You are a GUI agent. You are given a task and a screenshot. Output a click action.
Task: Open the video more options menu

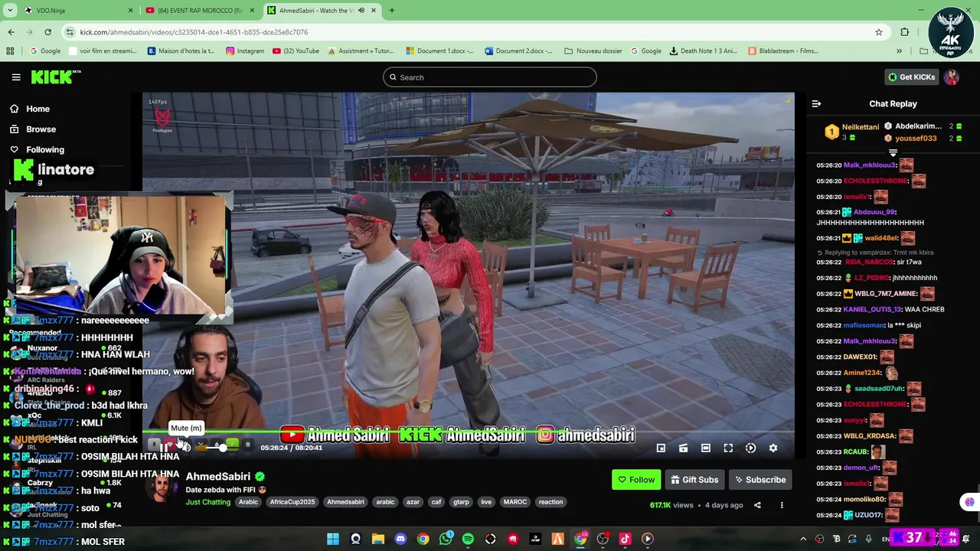click(x=782, y=505)
